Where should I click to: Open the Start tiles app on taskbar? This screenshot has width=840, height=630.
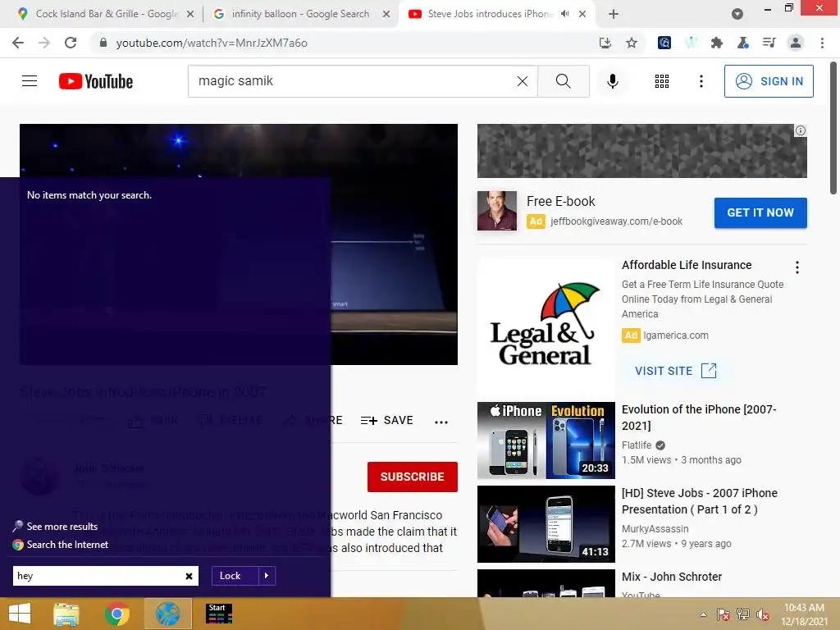point(219,614)
